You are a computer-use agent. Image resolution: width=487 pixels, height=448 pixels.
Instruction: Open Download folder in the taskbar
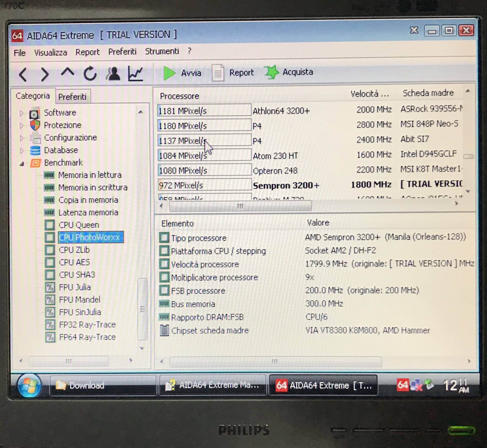tap(86, 385)
